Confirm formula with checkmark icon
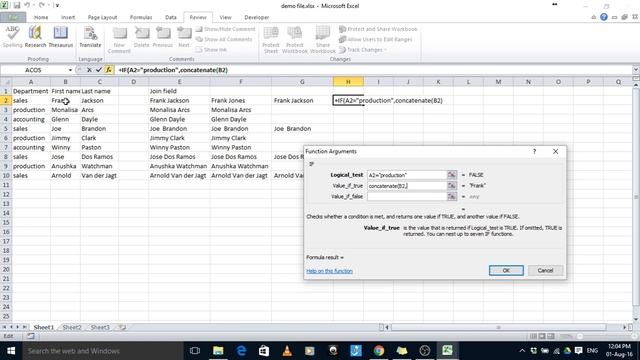The height and width of the screenshot is (360, 640). (99, 70)
